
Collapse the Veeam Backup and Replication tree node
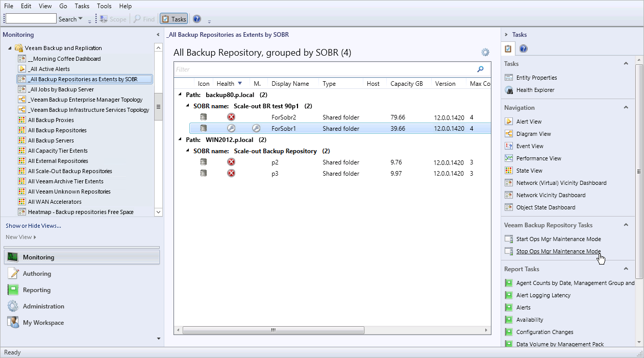10,48
